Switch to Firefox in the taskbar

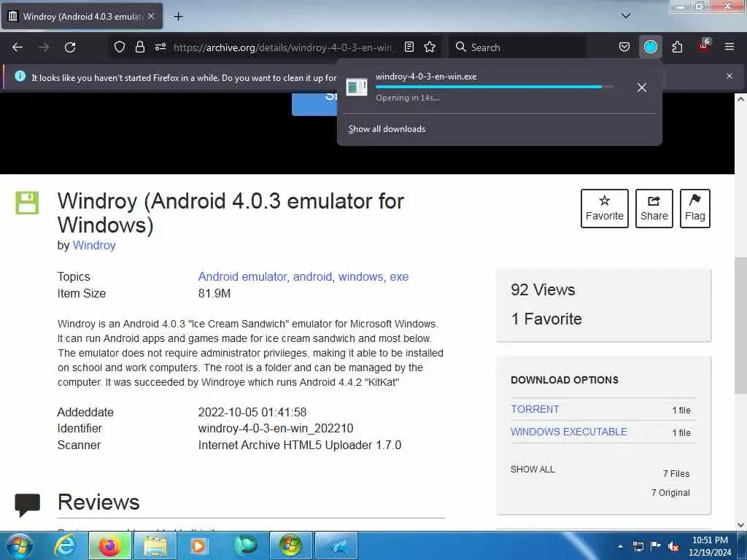(x=109, y=545)
